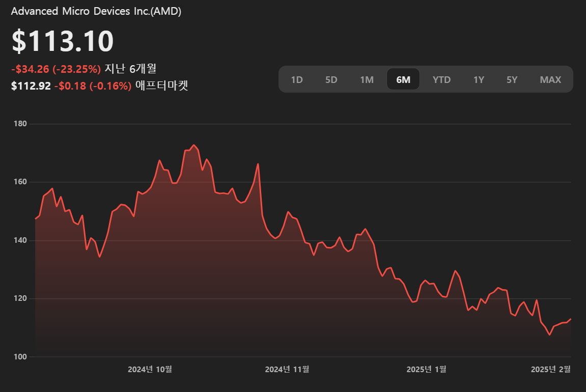
Task: Click the 180 y-axis label
Action: [x=20, y=124]
